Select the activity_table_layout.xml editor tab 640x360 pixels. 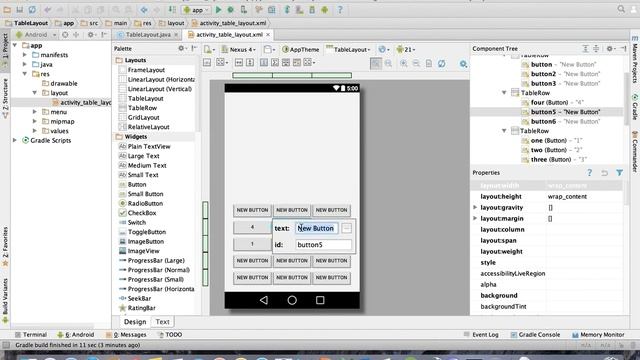point(229,35)
